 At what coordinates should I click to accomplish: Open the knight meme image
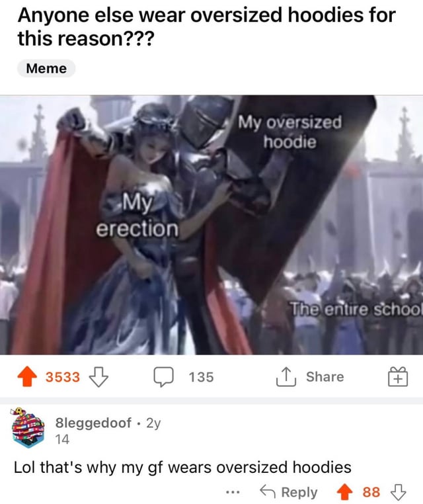211,225
